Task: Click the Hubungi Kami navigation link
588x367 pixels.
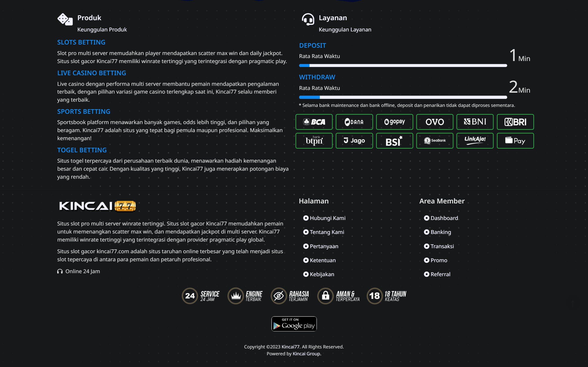Action: [327, 217]
